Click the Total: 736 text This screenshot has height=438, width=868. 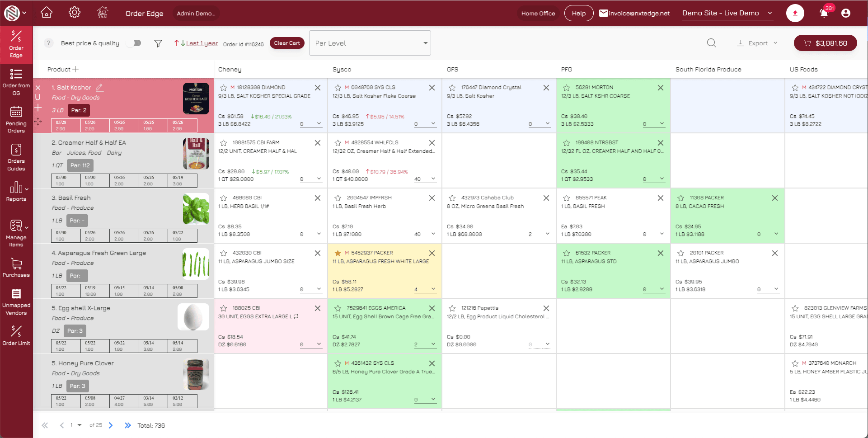[x=151, y=425]
